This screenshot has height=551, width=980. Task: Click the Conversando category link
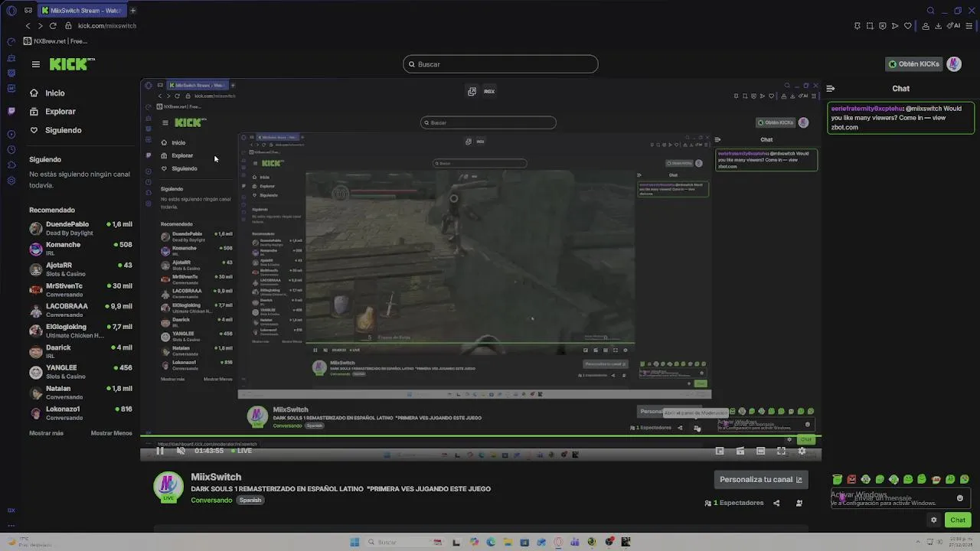coord(211,500)
